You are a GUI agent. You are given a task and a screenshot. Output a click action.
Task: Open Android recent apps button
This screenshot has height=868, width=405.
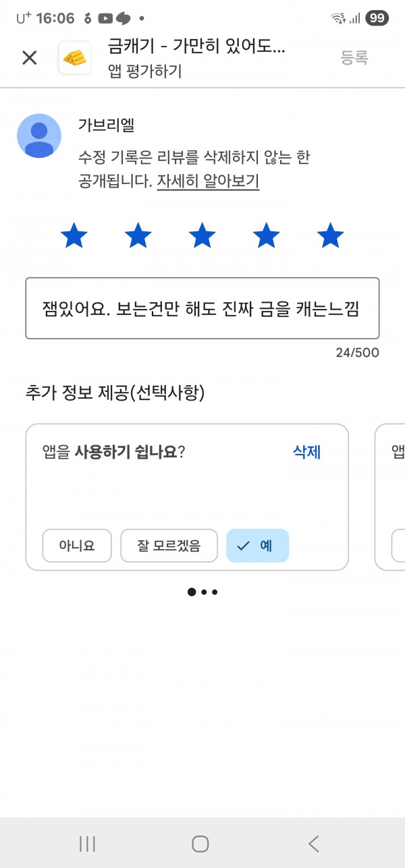point(87,843)
